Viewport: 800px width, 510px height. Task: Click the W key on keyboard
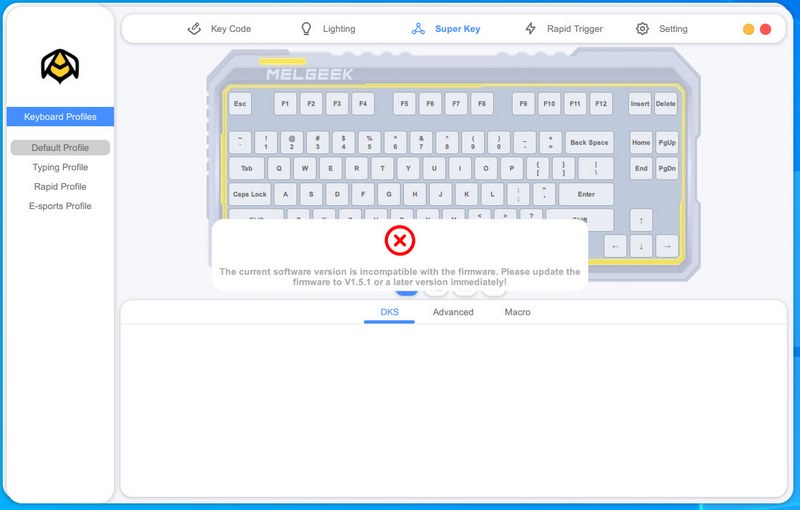305,168
